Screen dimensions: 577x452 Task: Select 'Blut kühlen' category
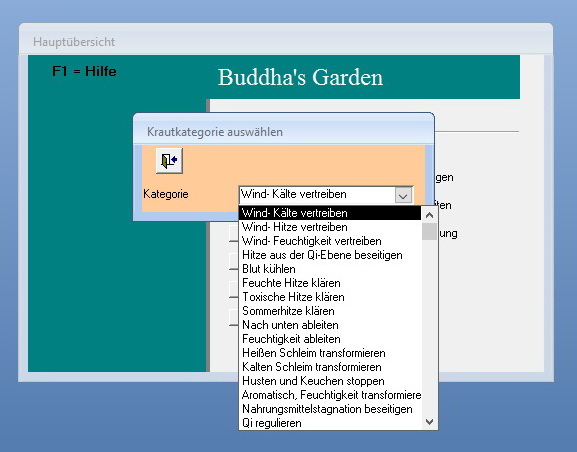(x=330, y=269)
